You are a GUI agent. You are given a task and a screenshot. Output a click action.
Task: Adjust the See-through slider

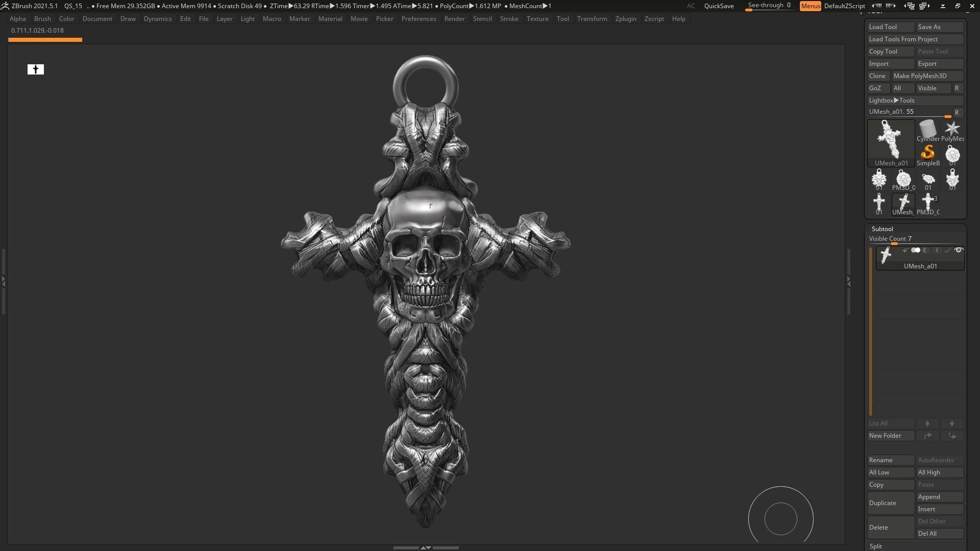(x=769, y=6)
